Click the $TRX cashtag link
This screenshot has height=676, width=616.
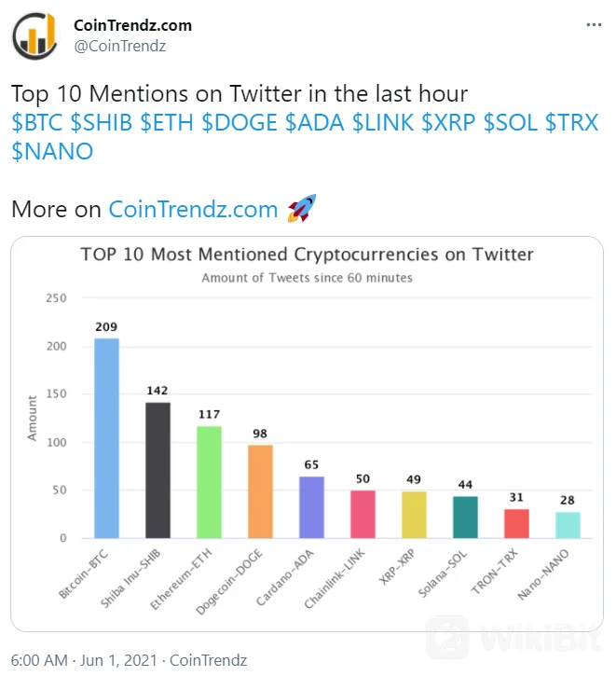coord(571,123)
